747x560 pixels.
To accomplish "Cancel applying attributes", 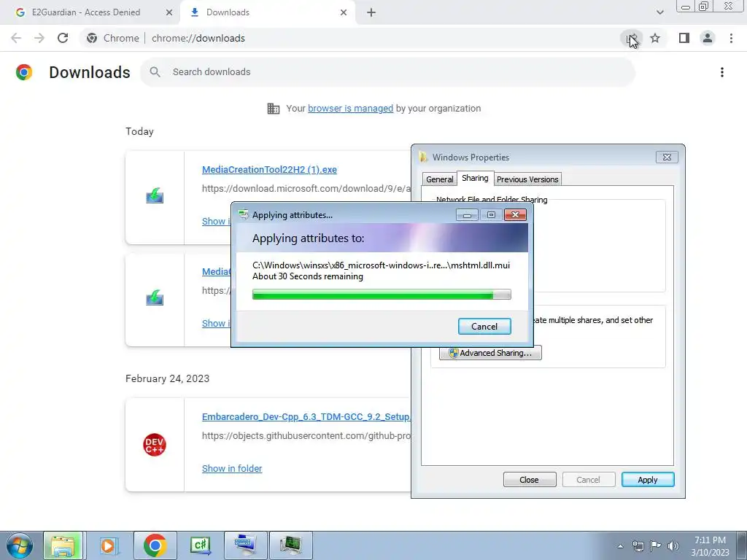I will (484, 326).
